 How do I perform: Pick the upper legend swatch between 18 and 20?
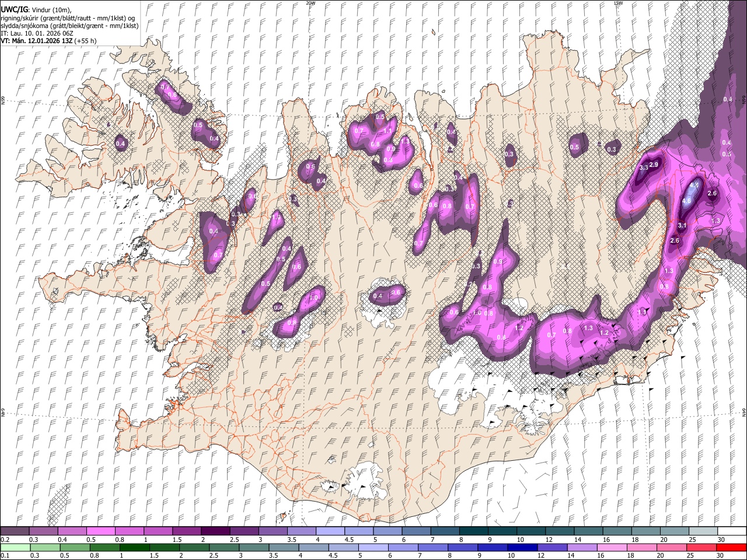click(x=645, y=531)
